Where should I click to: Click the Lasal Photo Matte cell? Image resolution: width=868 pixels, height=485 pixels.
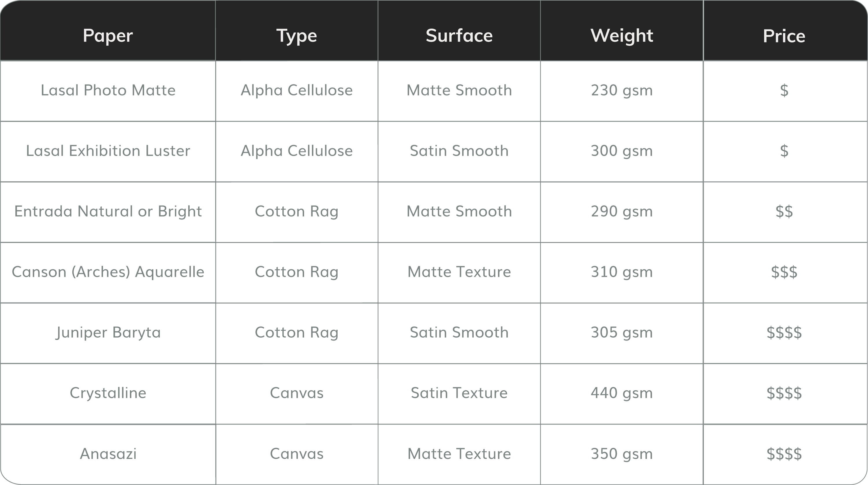click(x=108, y=90)
